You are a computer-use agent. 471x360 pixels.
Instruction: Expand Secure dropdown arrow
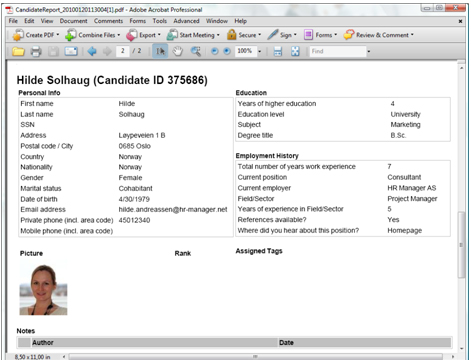pyautogui.click(x=260, y=35)
